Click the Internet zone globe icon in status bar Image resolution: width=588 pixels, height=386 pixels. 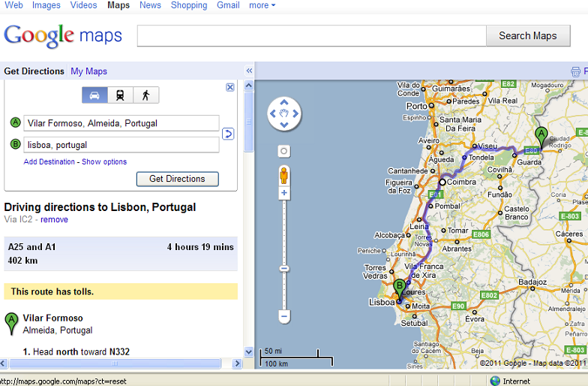click(x=495, y=381)
